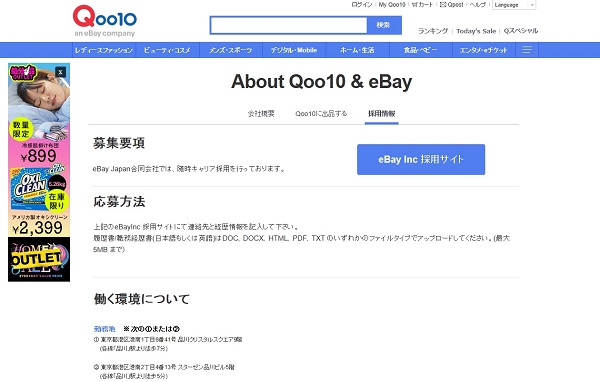Click the 募集要項 heading
The width and height of the screenshot is (600, 382).
119,143
